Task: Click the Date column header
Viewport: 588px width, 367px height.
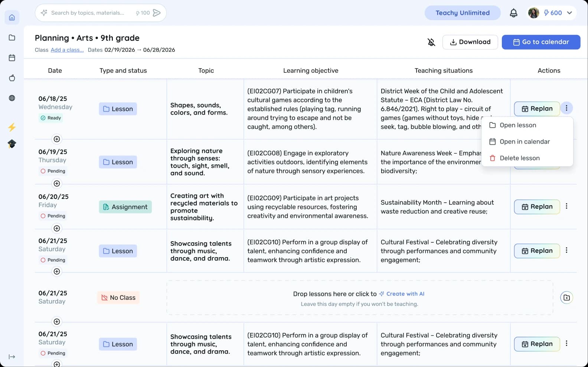Action: point(55,71)
